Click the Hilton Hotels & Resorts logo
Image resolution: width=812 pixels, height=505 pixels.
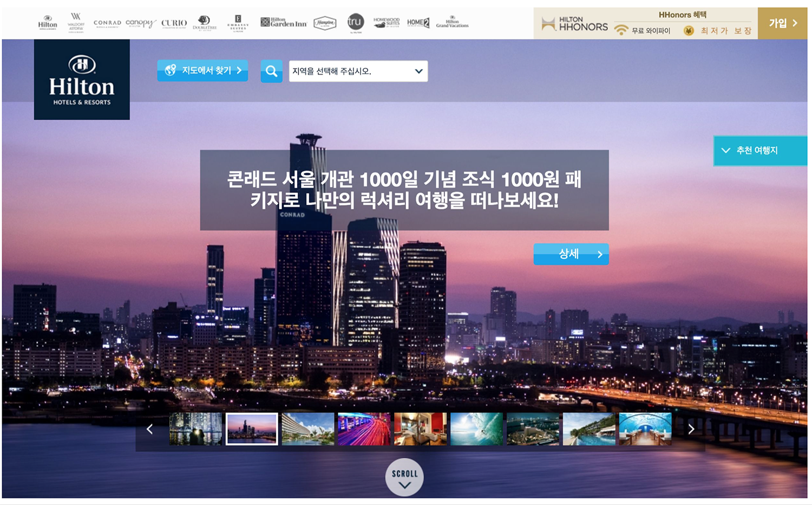click(x=82, y=80)
